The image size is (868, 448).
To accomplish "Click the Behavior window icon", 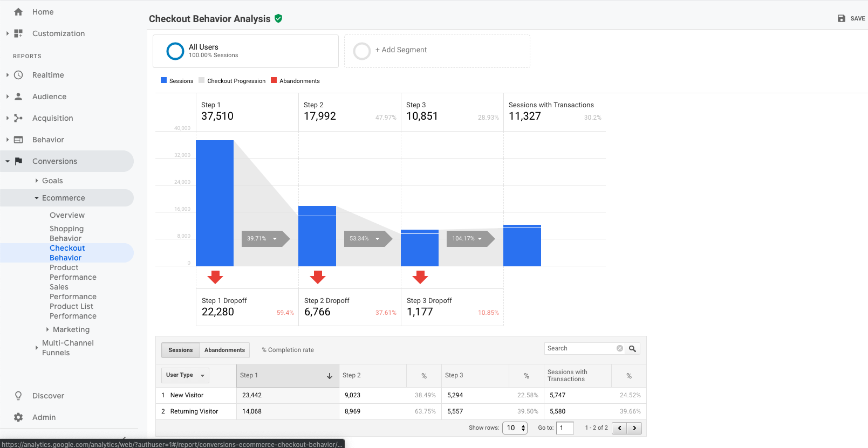I will click(18, 140).
